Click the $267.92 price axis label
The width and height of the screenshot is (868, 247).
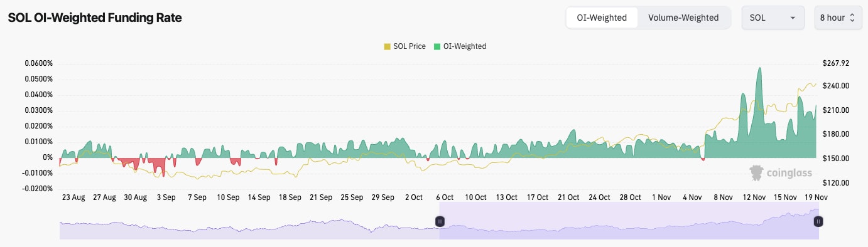(835, 63)
